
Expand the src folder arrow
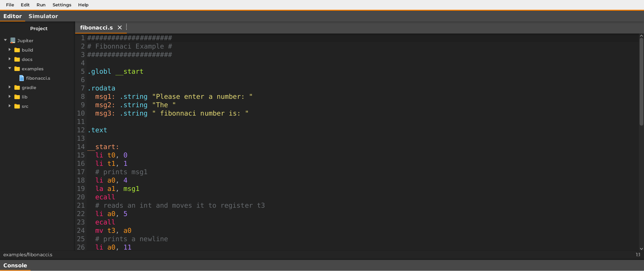click(10, 106)
